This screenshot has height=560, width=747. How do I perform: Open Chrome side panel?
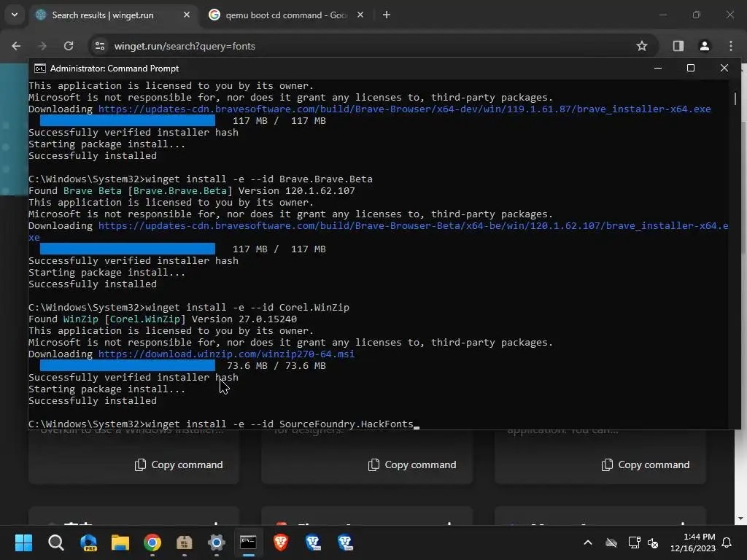[678, 46]
